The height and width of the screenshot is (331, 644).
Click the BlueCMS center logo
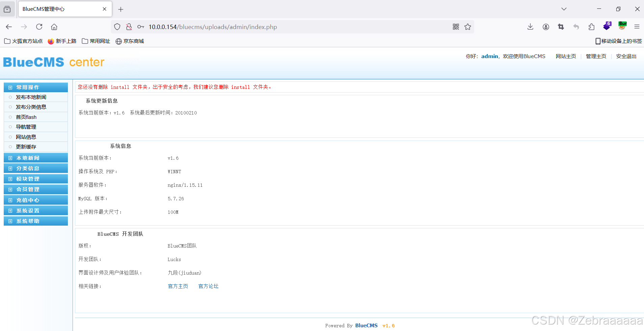(x=54, y=62)
